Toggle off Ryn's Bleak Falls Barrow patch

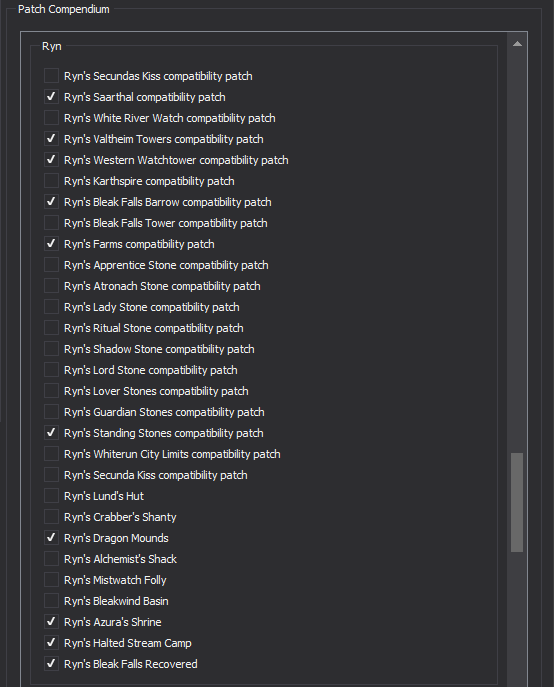click(x=51, y=202)
